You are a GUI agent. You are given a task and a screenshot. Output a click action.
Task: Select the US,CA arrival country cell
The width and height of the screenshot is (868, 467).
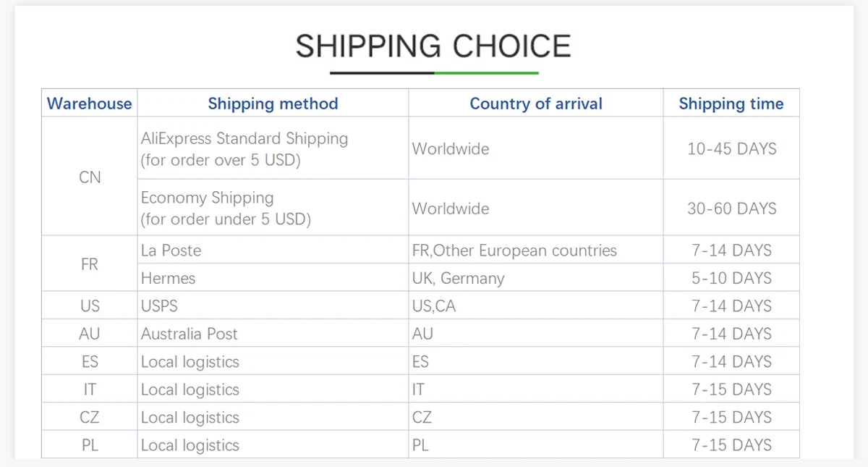click(x=434, y=306)
